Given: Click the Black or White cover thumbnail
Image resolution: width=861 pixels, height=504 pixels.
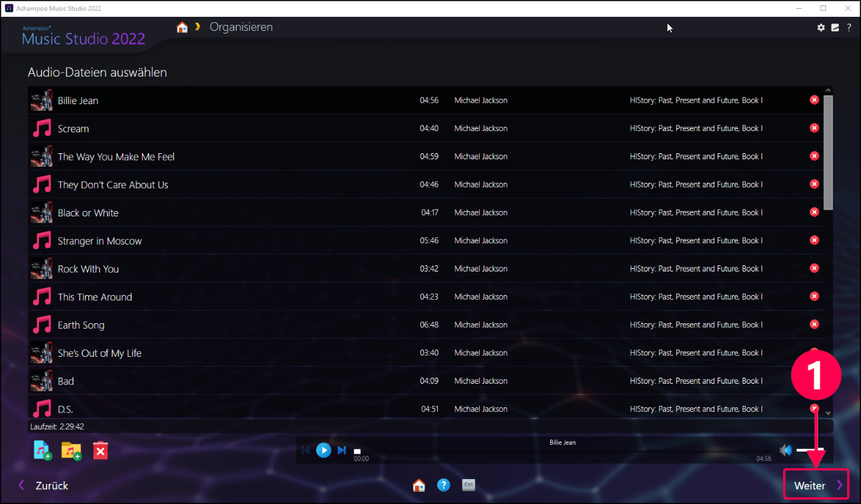Looking at the screenshot, I should coord(42,212).
